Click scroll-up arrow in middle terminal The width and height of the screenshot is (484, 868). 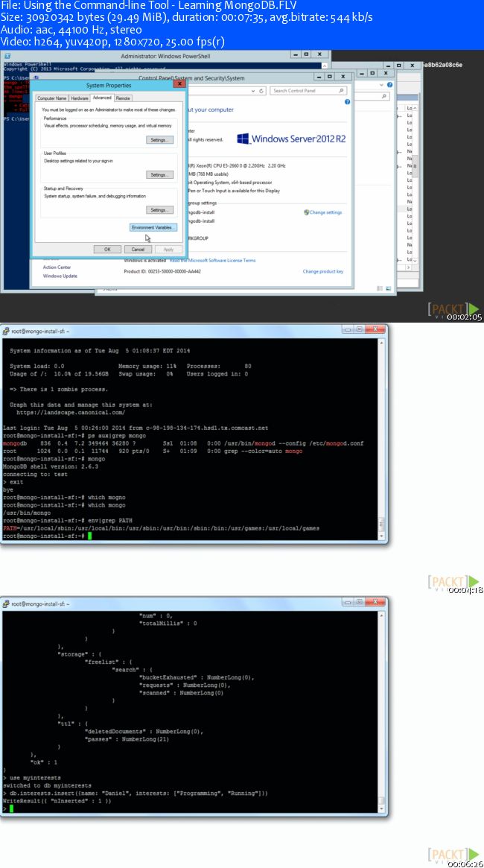click(x=382, y=343)
